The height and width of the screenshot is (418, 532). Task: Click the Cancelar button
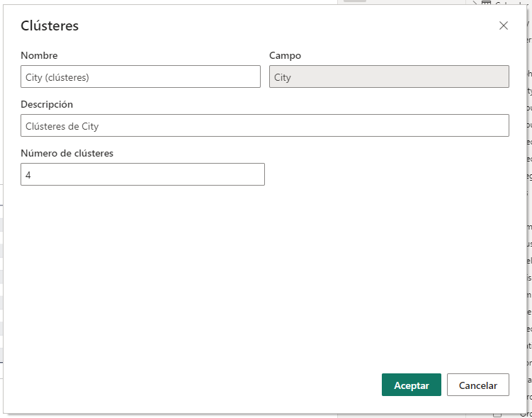coord(478,385)
